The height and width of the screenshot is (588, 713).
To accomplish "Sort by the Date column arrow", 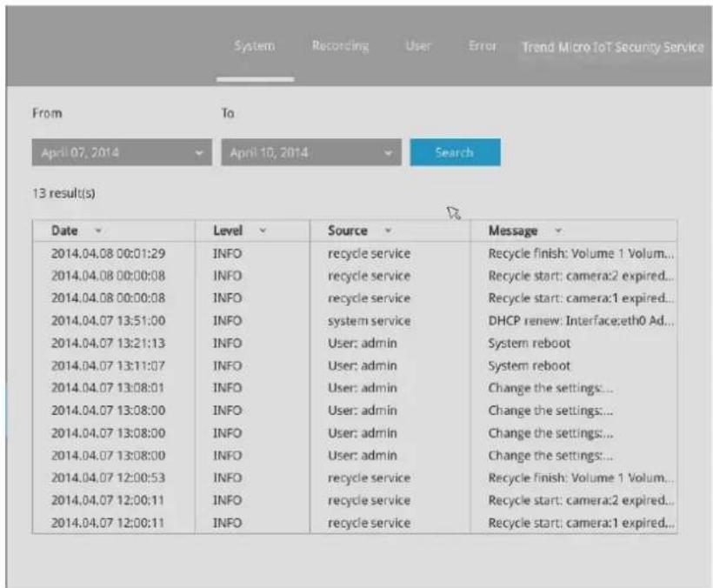I will pos(97,231).
